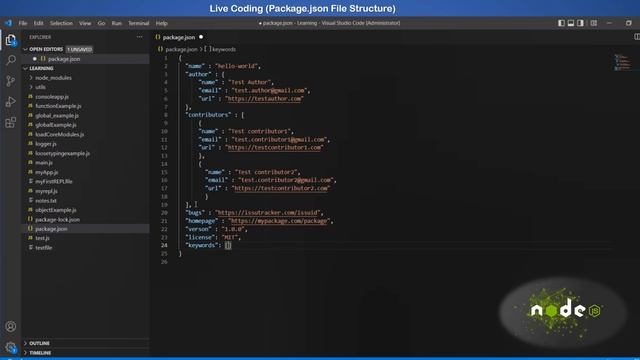Open the Edit menu

(38, 23)
